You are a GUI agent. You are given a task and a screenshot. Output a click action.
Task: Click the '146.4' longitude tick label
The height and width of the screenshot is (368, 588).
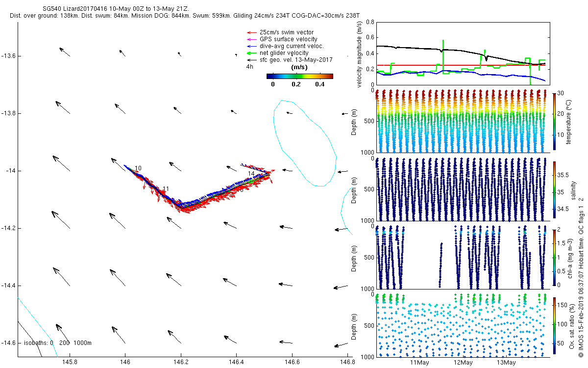point(236,362)
